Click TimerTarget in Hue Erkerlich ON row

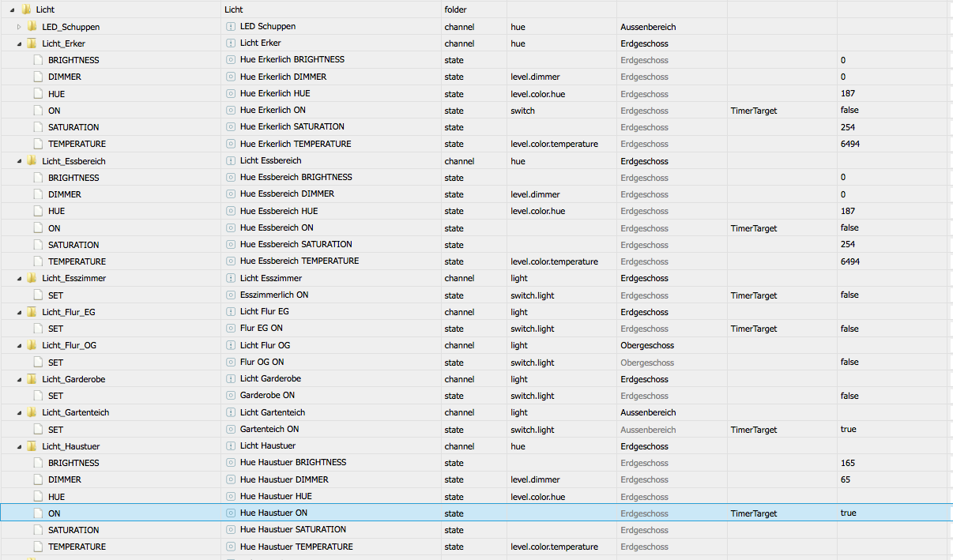tap(754, 111)
